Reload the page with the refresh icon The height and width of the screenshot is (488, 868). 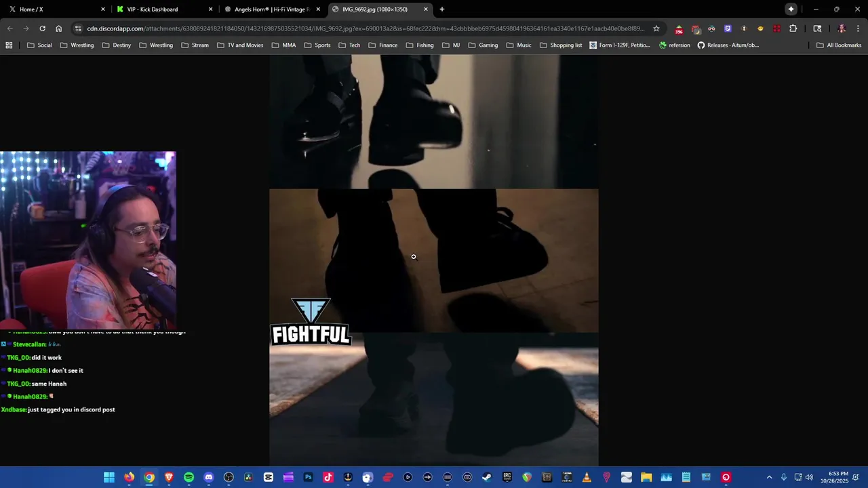click(x=42, y=28)
